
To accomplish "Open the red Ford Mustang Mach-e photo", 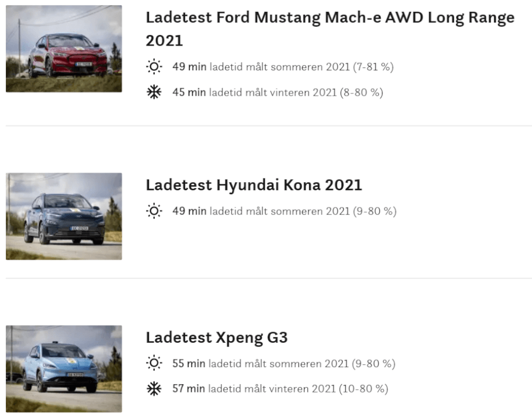I will [64, 48].
